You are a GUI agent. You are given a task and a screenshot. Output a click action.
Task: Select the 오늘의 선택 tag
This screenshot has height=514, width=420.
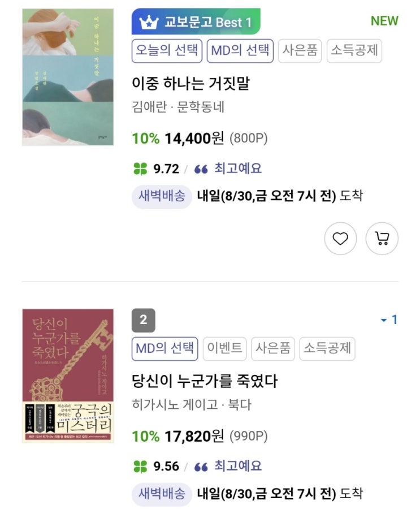[167, 50]
